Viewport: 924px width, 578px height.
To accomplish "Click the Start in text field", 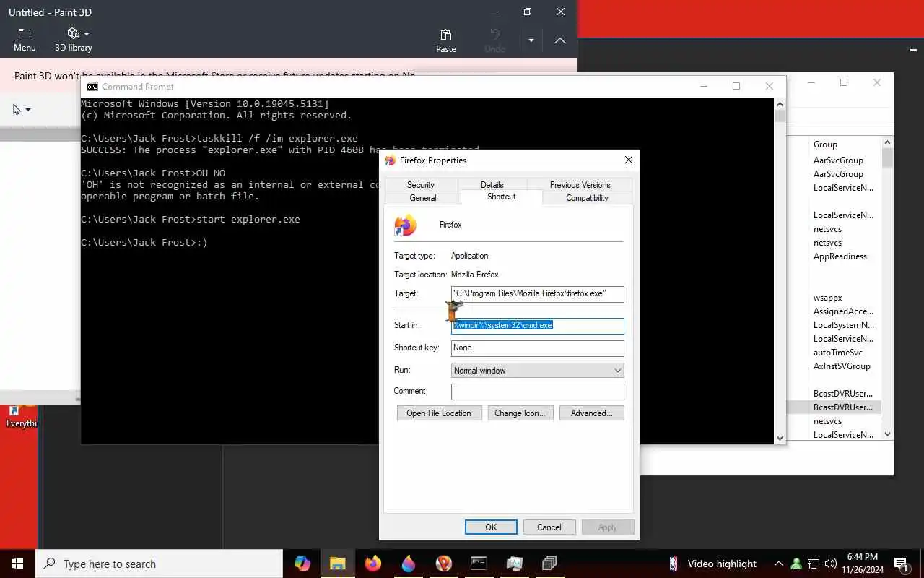I will click(538, 325).
